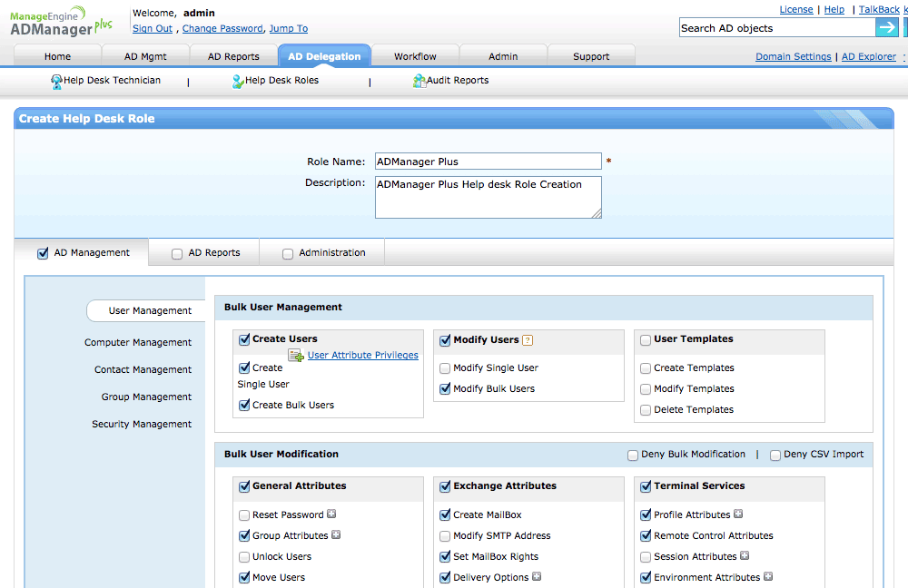The height and width of the screenshot is (588, 908).
Task: Uncheck Create Bulk Users checkbox
Action: [244, 405]
